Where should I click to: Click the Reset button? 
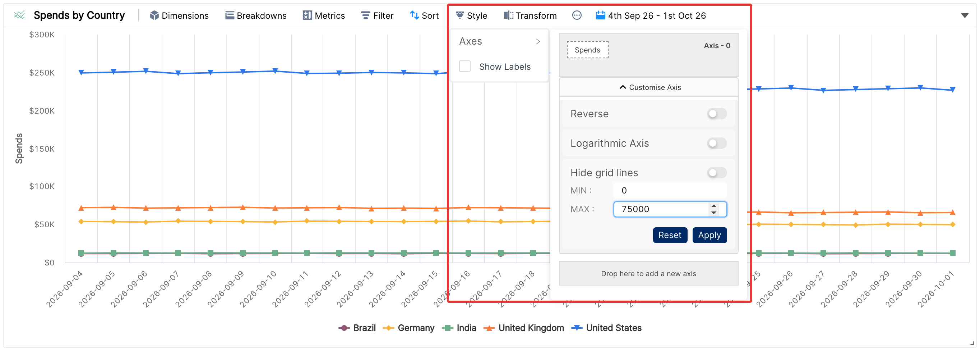pyautogui.click(x=670, y=235)
